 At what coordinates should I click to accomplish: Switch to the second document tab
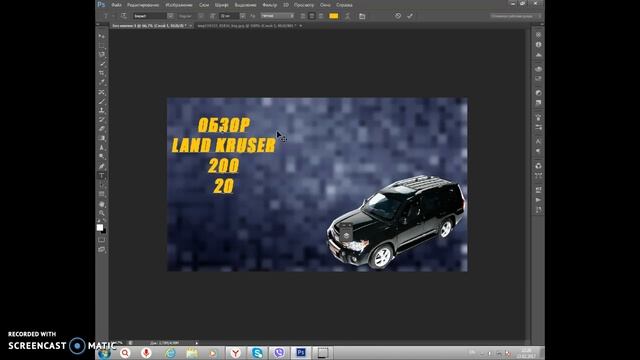pyautogui.click(x=247, y=26)
